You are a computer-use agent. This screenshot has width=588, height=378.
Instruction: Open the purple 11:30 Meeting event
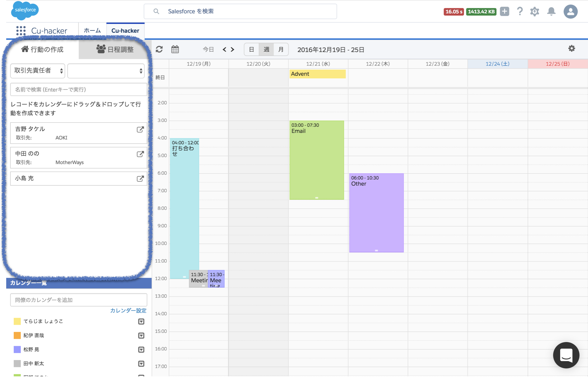216,279
